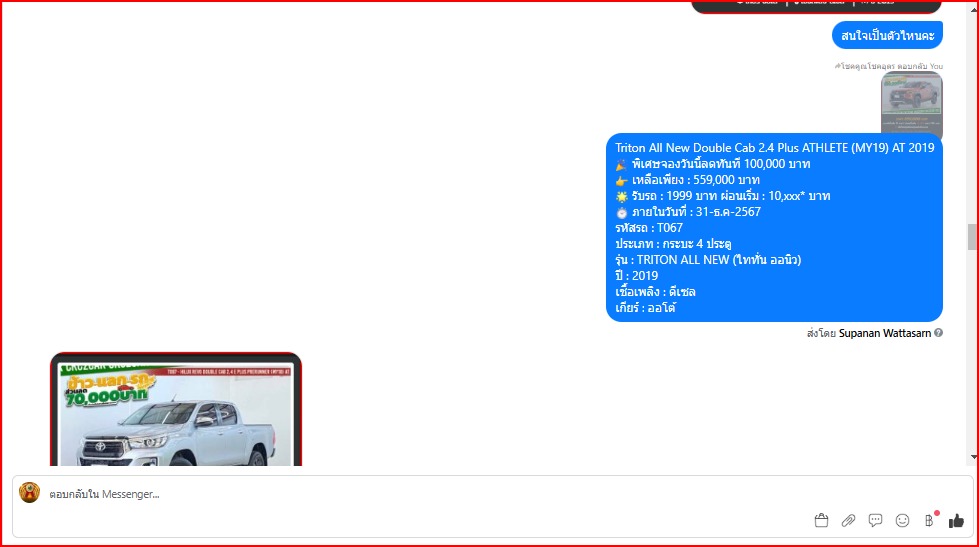The width and height of the screenshot is (979, 547).
Task: Click the Triton All New Double Cab title line
Action: click(x=774, y=148)
